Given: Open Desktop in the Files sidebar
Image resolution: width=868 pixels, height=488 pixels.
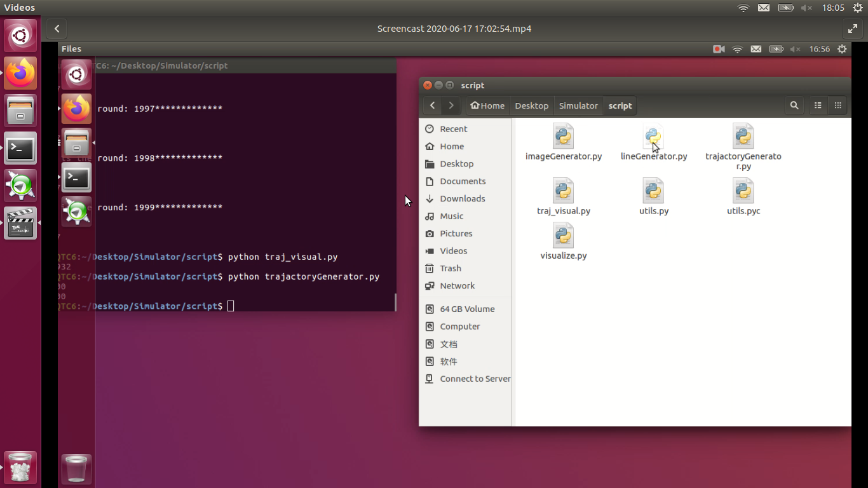Looking at the screenshot, I should click(x=466, y=164).
